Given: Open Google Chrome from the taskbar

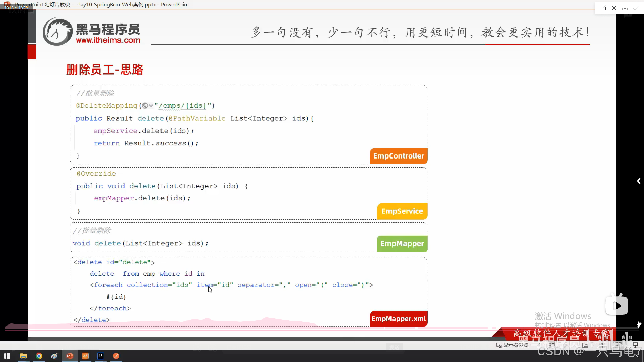Looking at the screenshot, I should point(39,356).
